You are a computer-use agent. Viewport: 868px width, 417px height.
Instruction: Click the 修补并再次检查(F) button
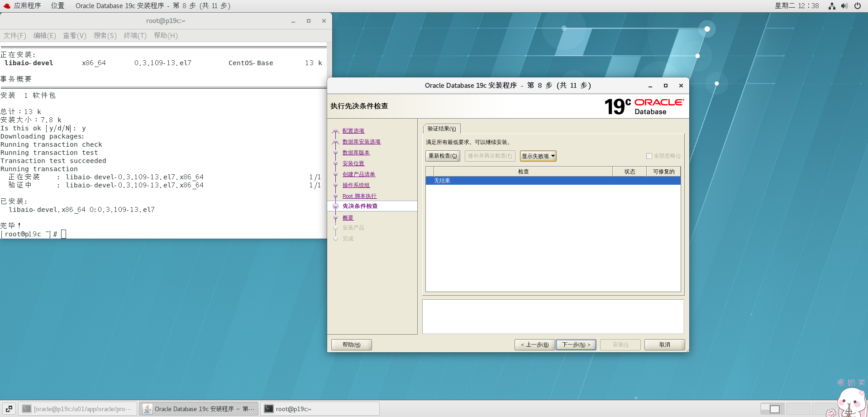coord(490,156)
